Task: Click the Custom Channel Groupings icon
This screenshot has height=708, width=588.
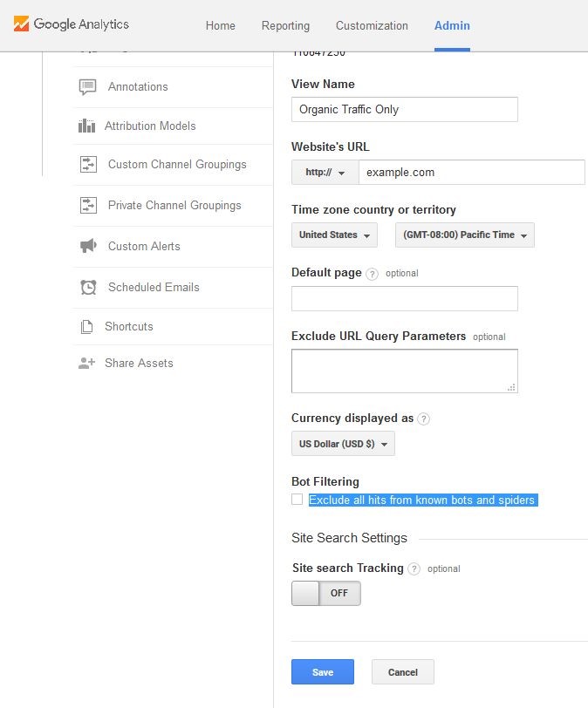Action: (x=88, y=164)
